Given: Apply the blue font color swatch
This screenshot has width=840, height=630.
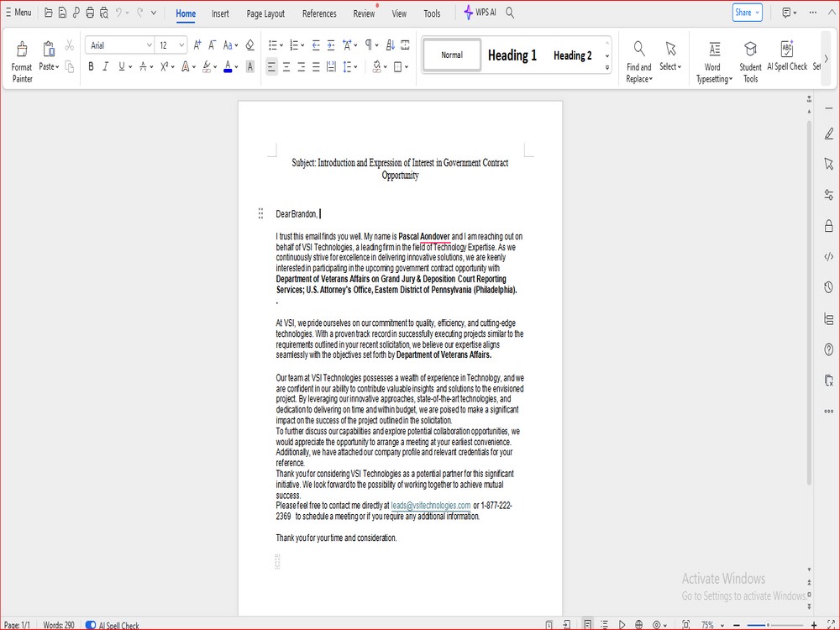Looking at the screenshot, I should (228, 66).
